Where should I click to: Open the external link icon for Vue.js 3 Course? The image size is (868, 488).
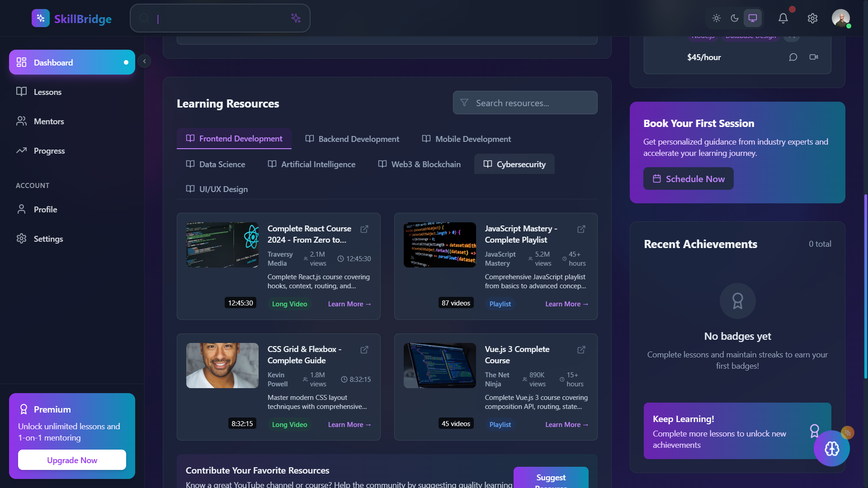tap(581, 350)
